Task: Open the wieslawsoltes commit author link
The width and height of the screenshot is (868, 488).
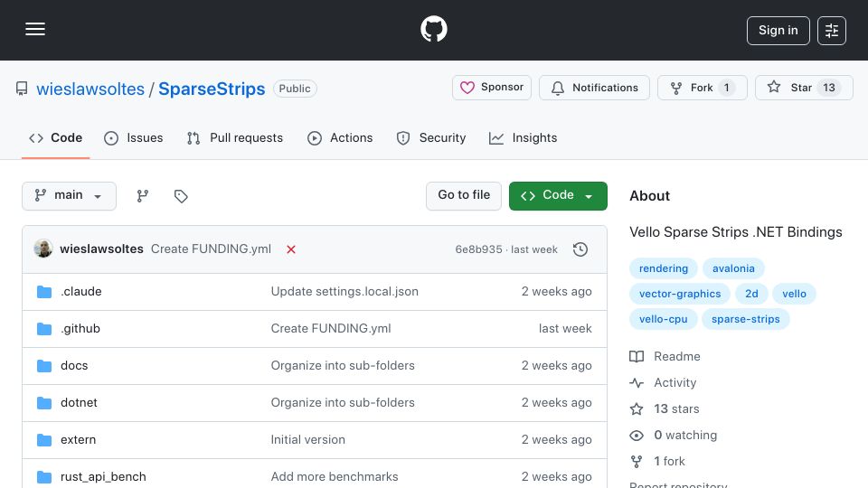Action: click(x=101, y=249)
